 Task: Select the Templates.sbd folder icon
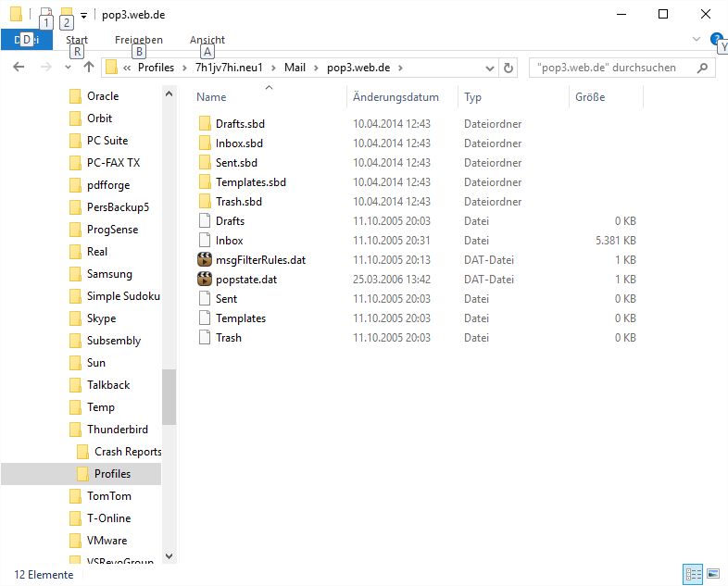pyautogui.click(x=205, y=181)
